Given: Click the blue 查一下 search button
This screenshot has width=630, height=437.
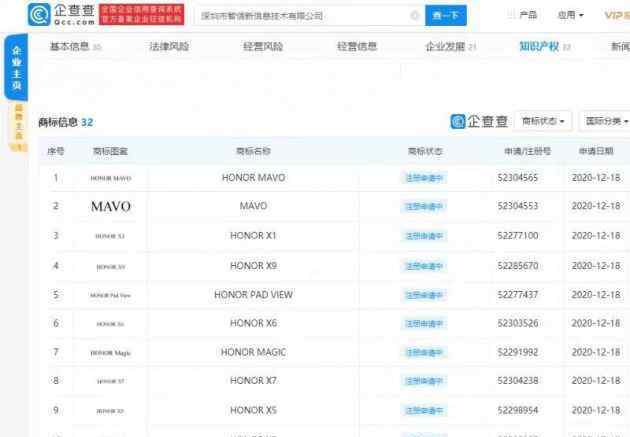Looking at the screenshot, I should pyautogui.click(x=446, y=16).
